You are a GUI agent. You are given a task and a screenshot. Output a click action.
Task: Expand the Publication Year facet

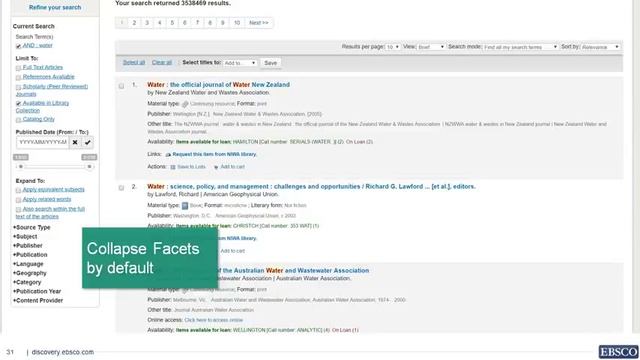click(37, 291)
